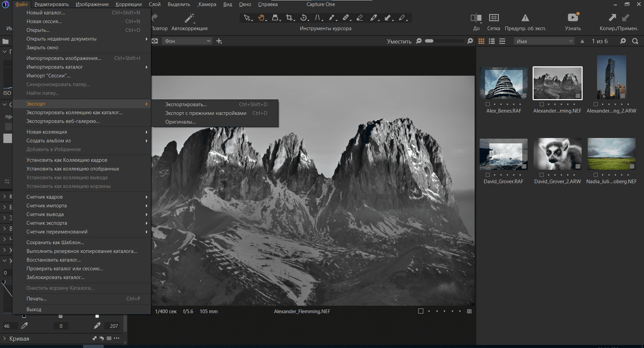Screen dimensions: 644x348
Task: Select the Rotate tool in cursor tools
Action: point(303,18)
